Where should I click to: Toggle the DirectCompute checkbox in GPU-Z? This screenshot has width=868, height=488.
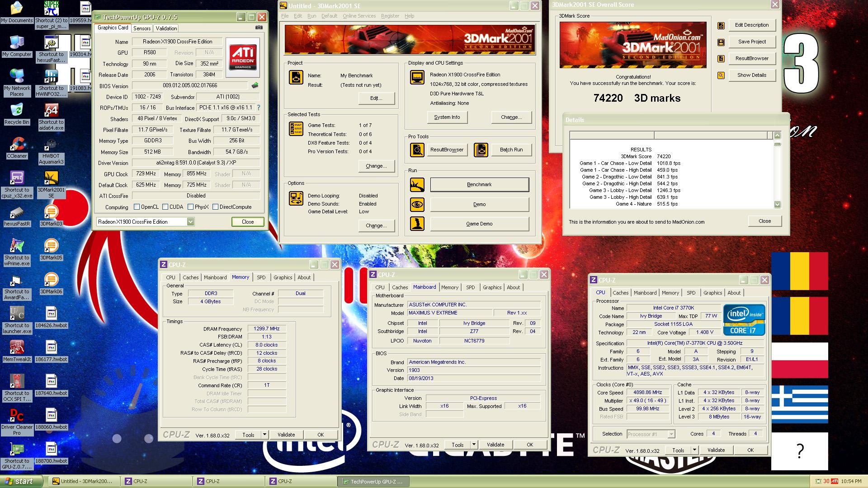pos(216,207)
